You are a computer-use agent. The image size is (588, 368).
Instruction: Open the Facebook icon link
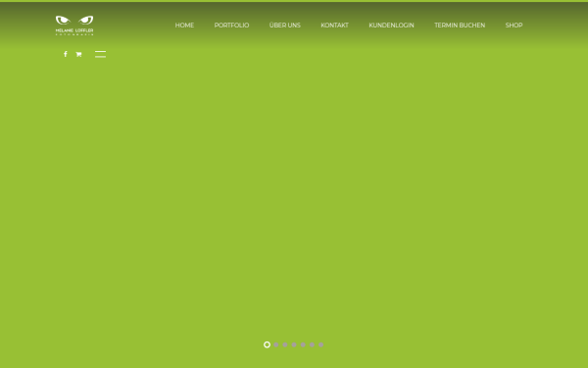pos(66,54)
